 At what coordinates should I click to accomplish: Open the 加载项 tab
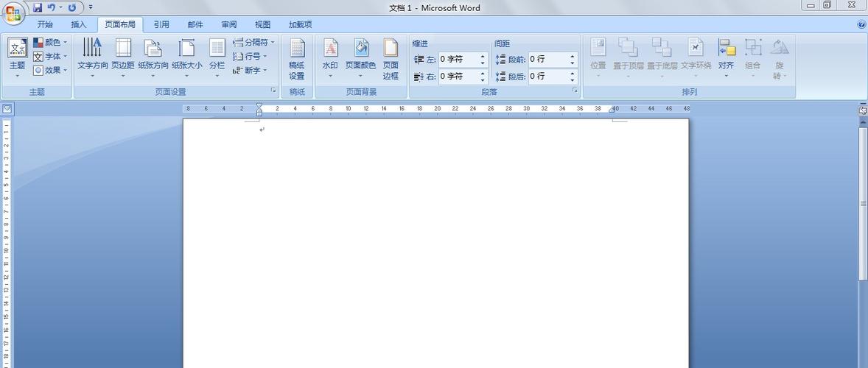[x=300, y=24]
